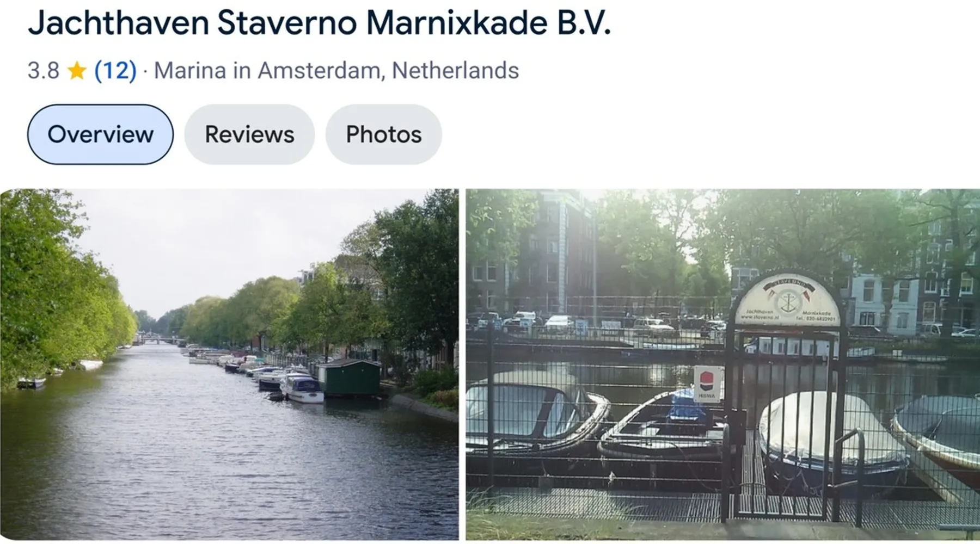980x544 pixels.
Task: Open the (12) reviews count link
Action: 115,71
